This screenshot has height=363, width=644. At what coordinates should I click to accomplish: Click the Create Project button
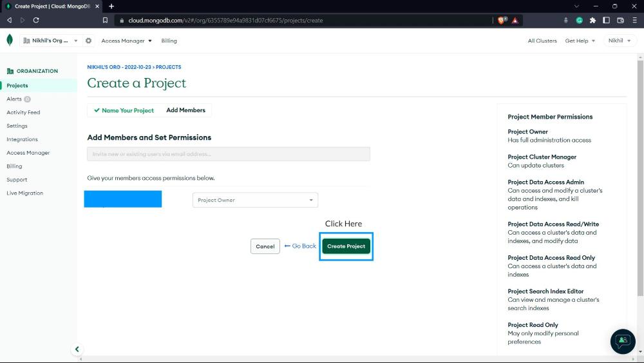tap(346, 246)
